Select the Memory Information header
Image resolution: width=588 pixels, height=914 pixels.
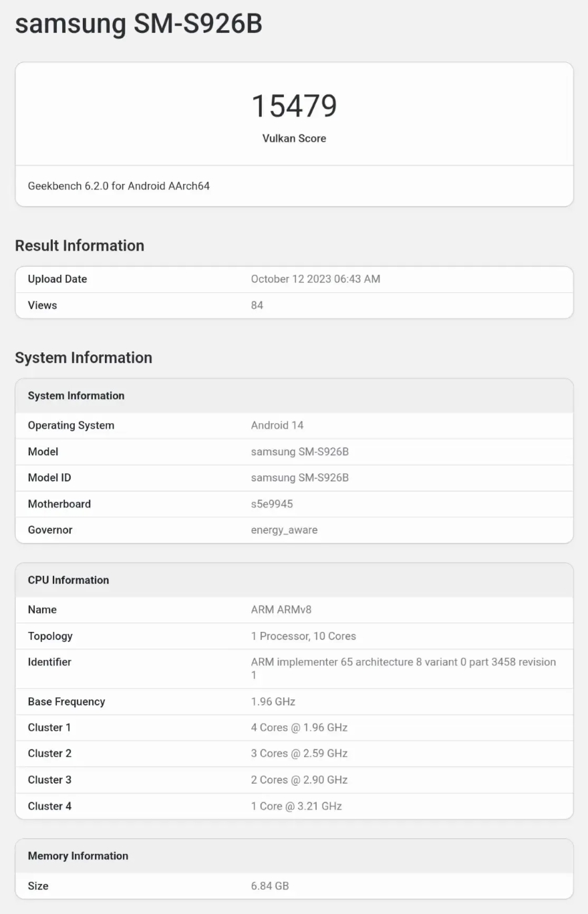click(78, 855)
